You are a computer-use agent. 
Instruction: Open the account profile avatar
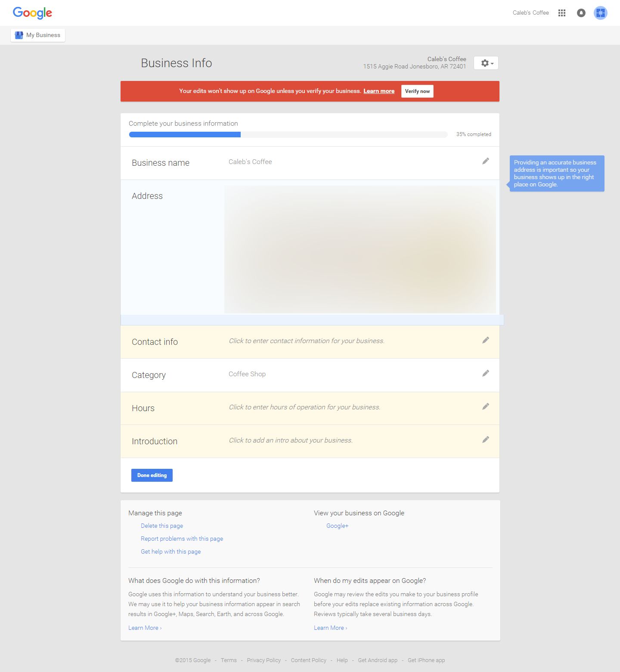[600, 13]
